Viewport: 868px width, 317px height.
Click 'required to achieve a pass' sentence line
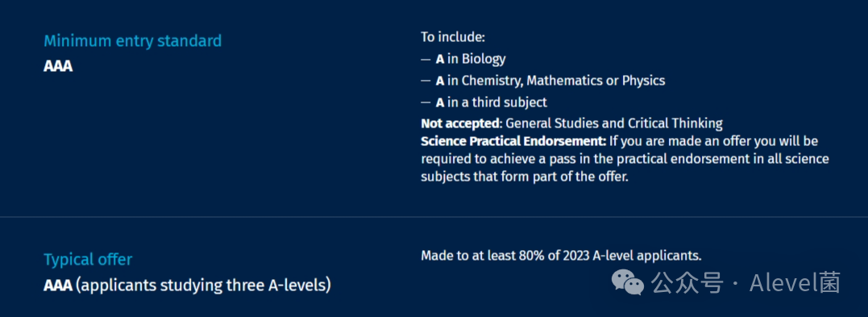[x=625, y=160]
